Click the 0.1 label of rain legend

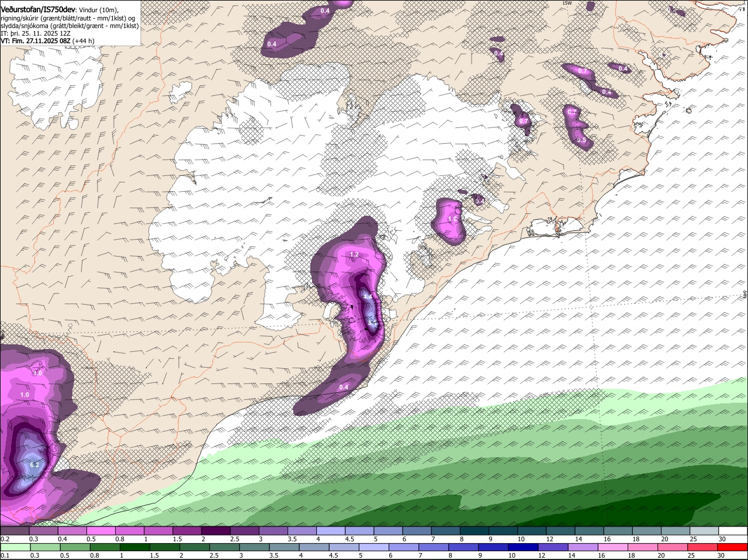click(x=5, y=555)
